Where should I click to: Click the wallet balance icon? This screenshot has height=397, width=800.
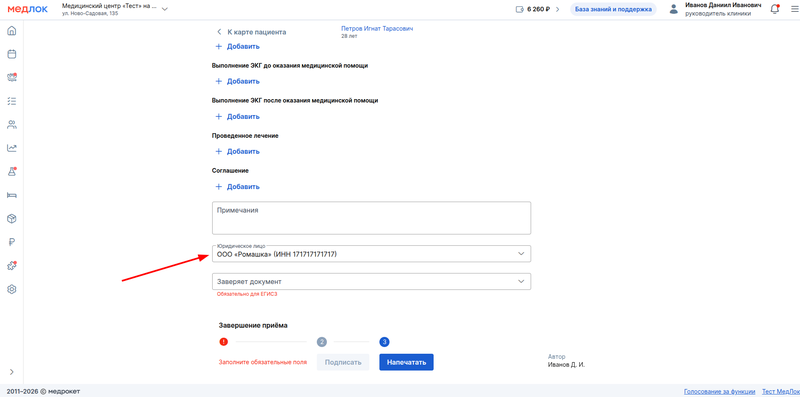pyautogui.click(x=520, y=9)
